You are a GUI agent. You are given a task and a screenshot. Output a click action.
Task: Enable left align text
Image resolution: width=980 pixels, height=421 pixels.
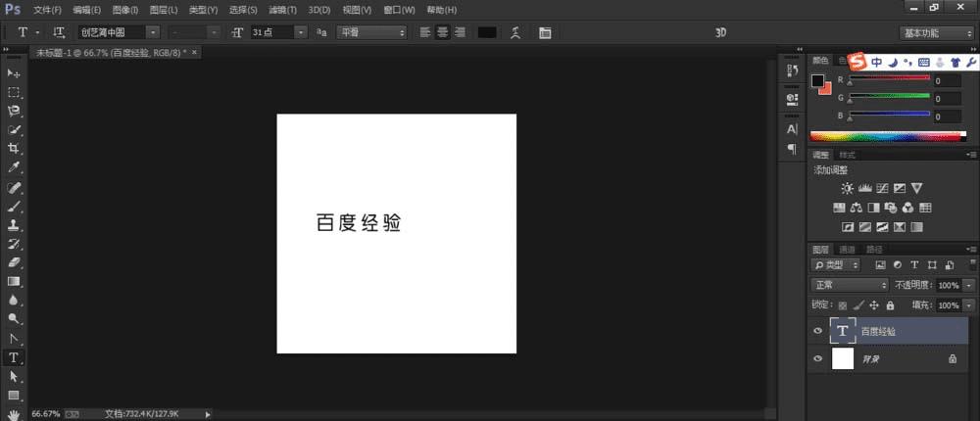point(425,32)
